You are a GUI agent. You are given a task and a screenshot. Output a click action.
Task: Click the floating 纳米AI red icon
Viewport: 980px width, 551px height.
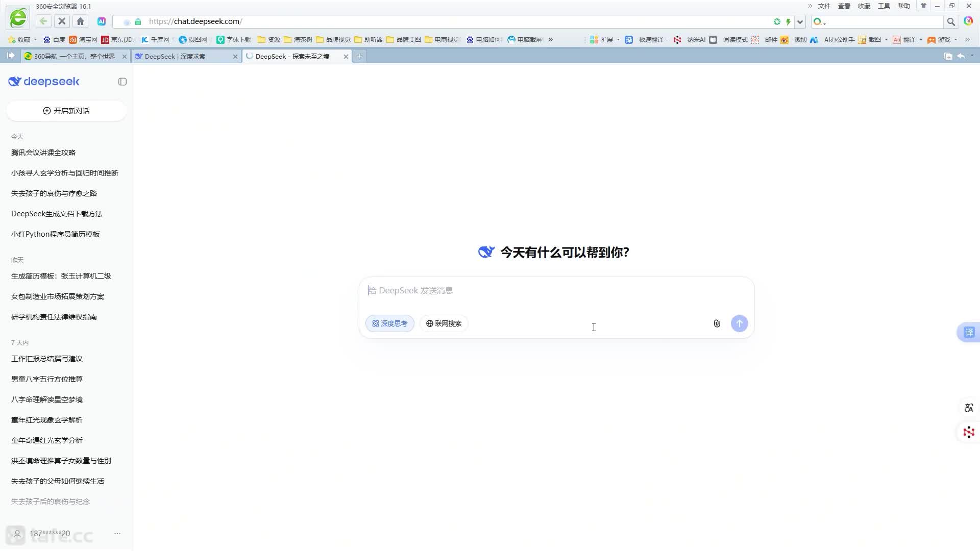[x=968, y=432]
